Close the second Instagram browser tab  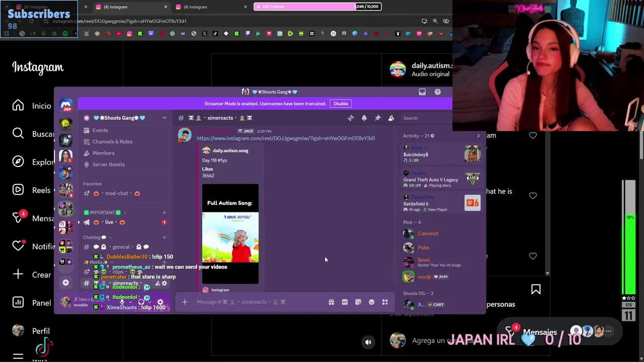tap(166, 7)
